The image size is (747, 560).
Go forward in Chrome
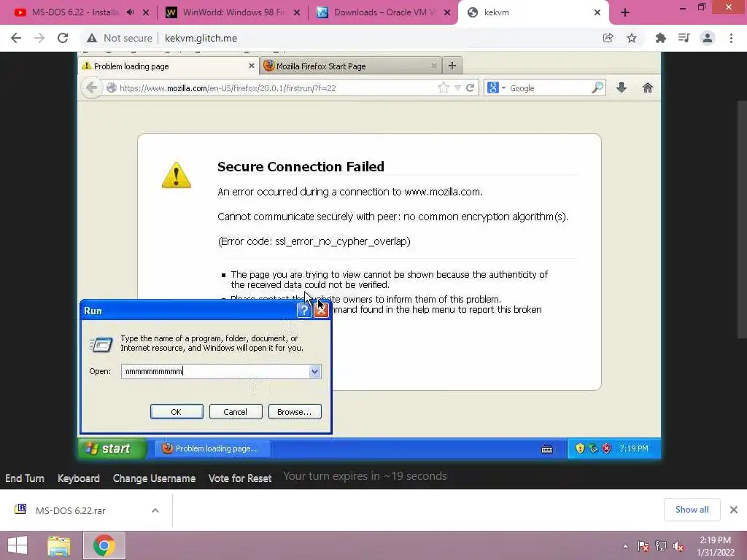pos(39,38)
